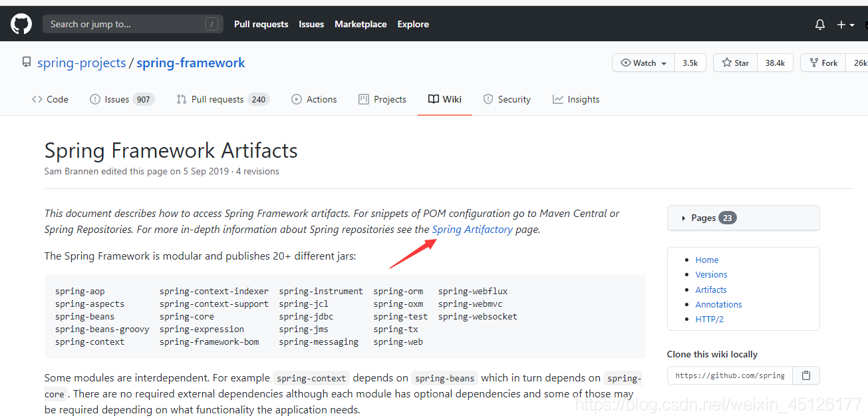Open the Versions wiki page link
868x420 pixels.
point(712,274)
